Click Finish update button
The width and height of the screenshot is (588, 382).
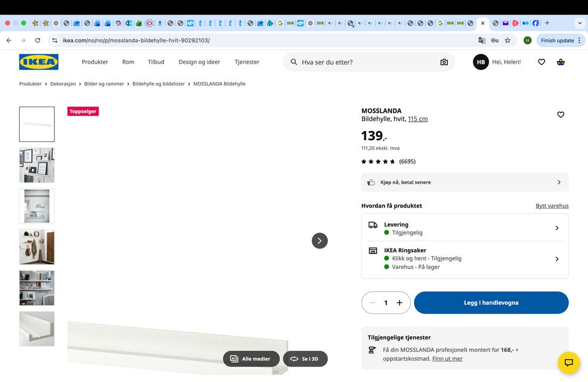(557, 40)
